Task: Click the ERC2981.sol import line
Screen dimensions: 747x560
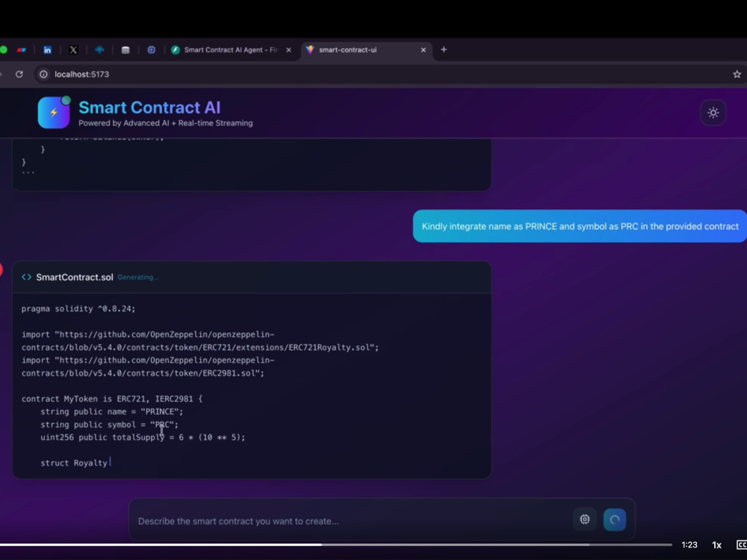Action: (x=148, y=367)
